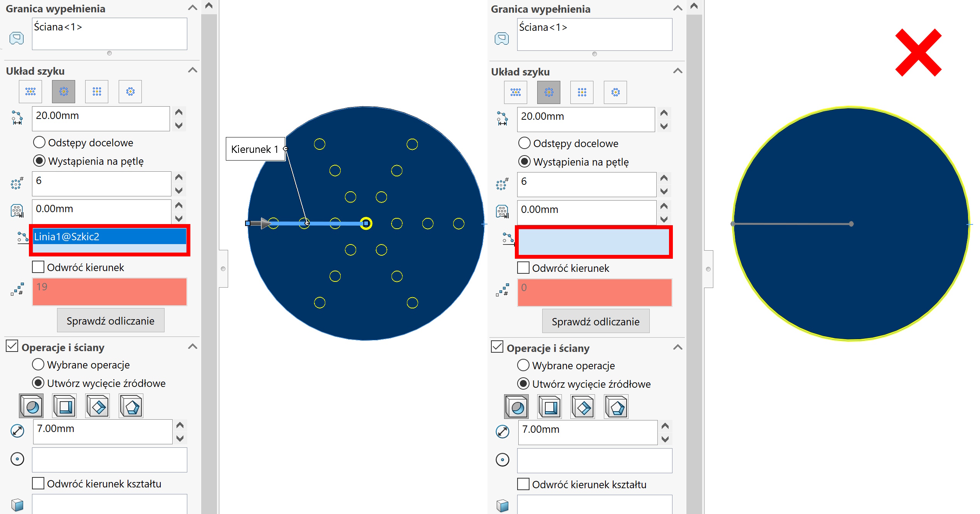
Task: Choose circle cut shape in left panel
Action: pyautogui.click(x=32, y=406)
